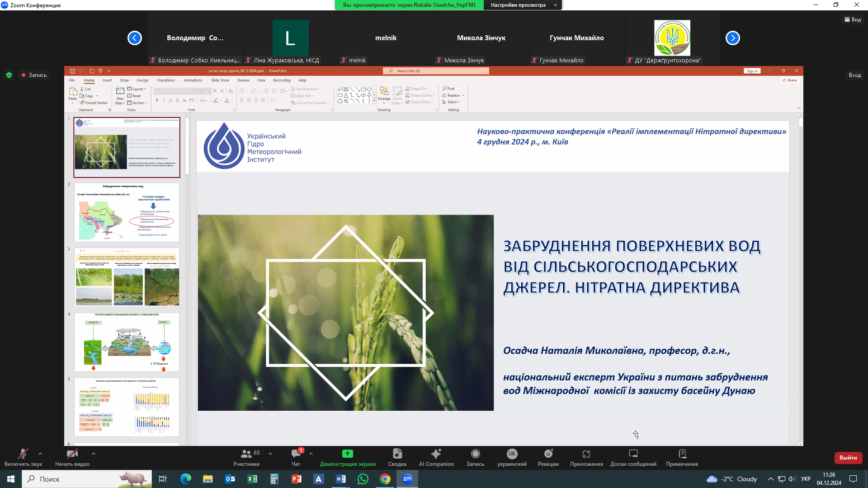
Task: Open the Вид view menu
Action: 853,19
